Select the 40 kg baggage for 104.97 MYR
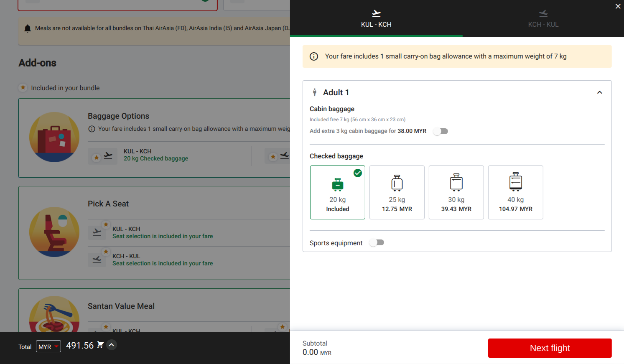The width and height of the screenshot is (624, 364). 515,192
